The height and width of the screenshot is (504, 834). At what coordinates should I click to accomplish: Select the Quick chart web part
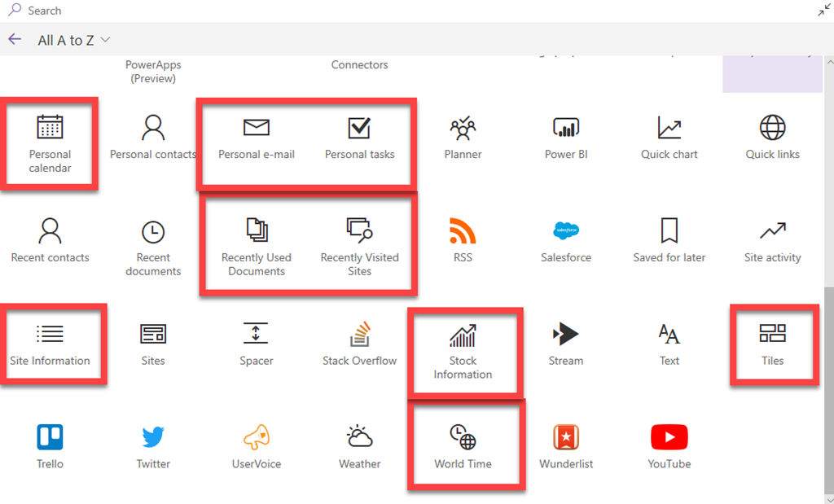click(x=669, y=138)
